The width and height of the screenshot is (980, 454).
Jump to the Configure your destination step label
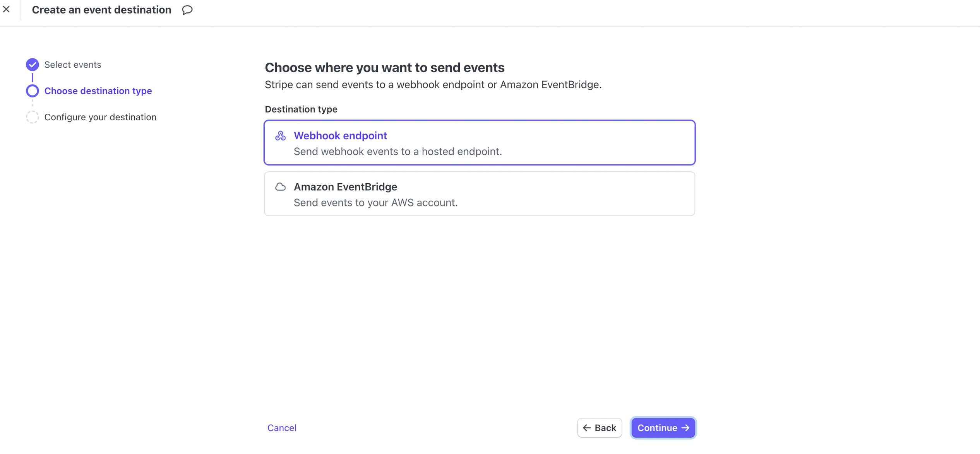click(100, 117)
